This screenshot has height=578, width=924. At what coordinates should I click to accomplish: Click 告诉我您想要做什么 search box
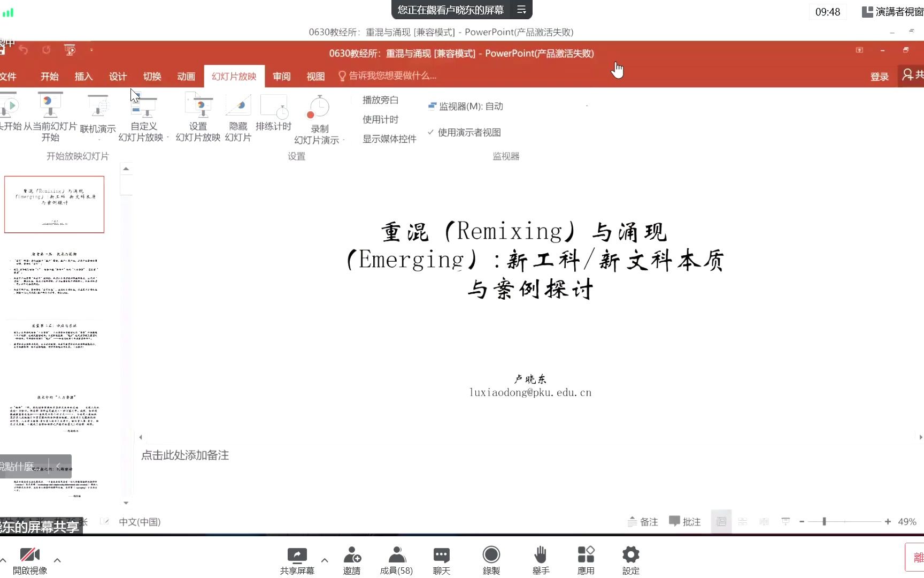(388, 76)
